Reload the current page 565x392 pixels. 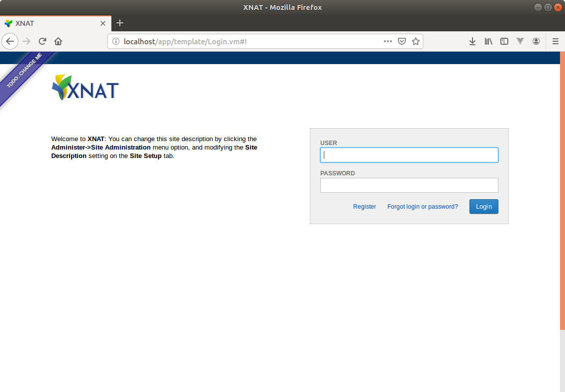pos(42,41)
